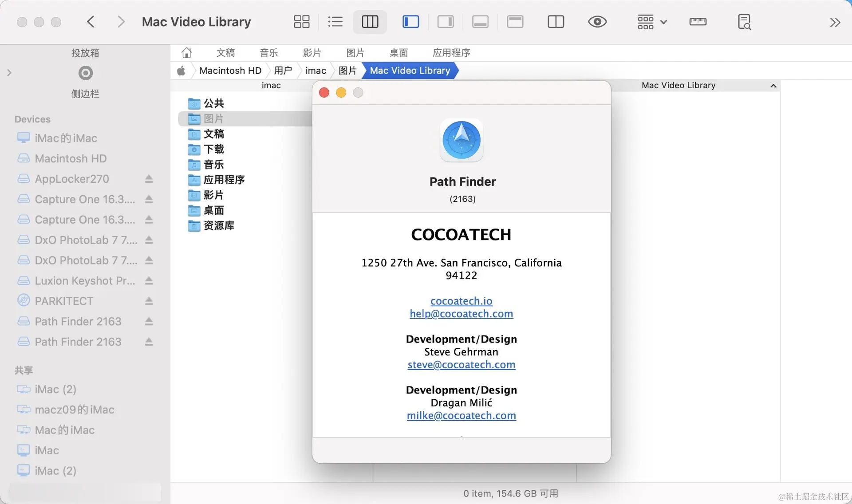Eject the AppLocker270 volume
The height and width of the screenshot is (504, 852).
pos(149,179)
